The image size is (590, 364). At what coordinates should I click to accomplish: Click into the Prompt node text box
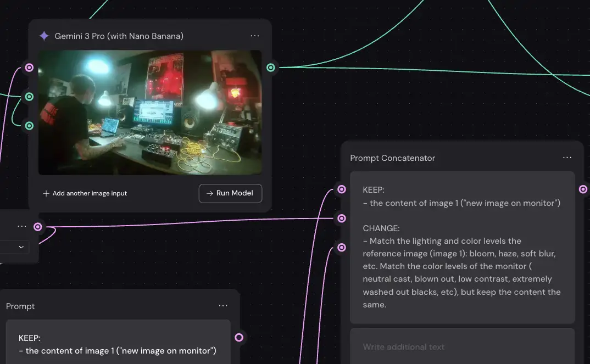pos(118,344)
